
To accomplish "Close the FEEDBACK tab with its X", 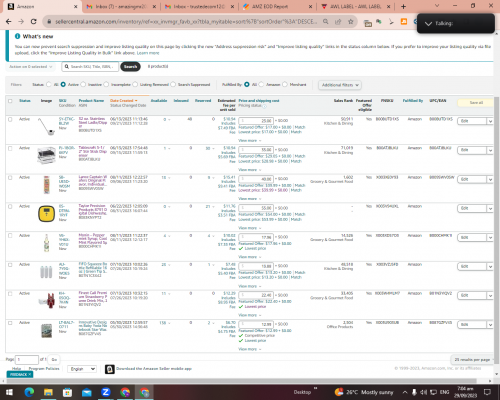I will [x=30, y=375].
